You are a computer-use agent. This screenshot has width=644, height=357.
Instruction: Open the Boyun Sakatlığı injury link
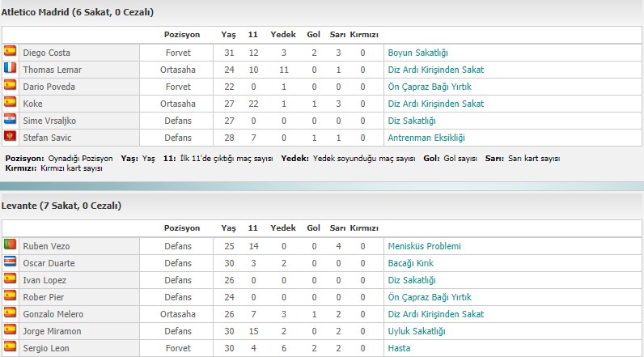(x=417, y=53)
